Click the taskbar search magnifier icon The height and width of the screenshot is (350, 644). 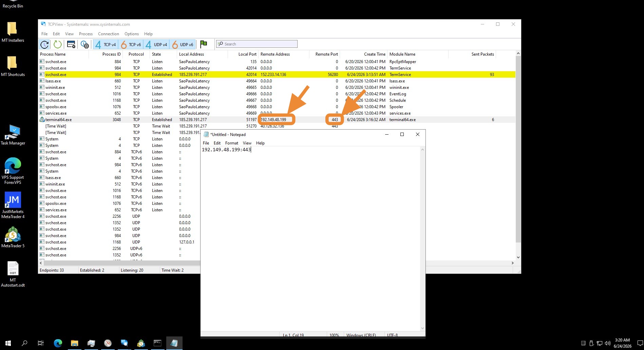[24, 343]
